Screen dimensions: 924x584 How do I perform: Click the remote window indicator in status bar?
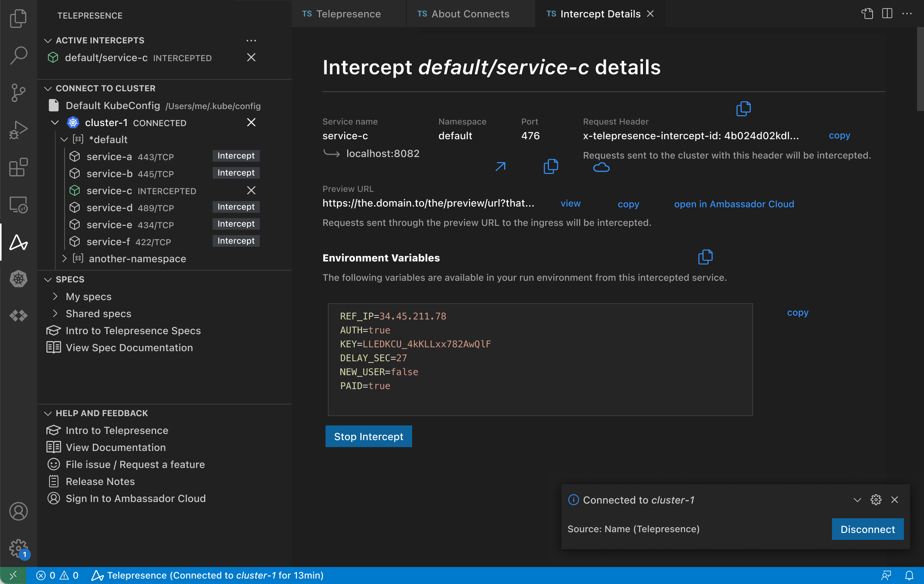click(13, 575)
